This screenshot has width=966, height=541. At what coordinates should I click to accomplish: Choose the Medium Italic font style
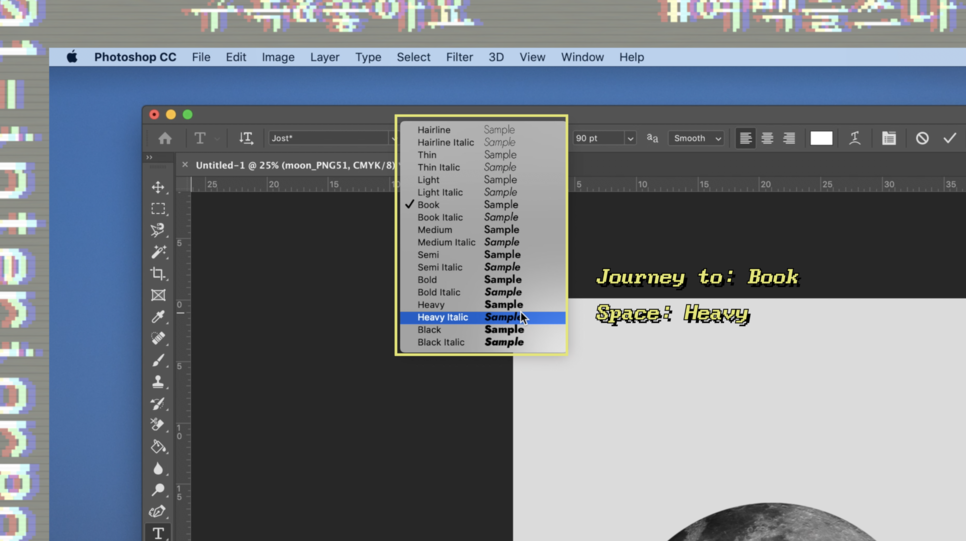482,242
